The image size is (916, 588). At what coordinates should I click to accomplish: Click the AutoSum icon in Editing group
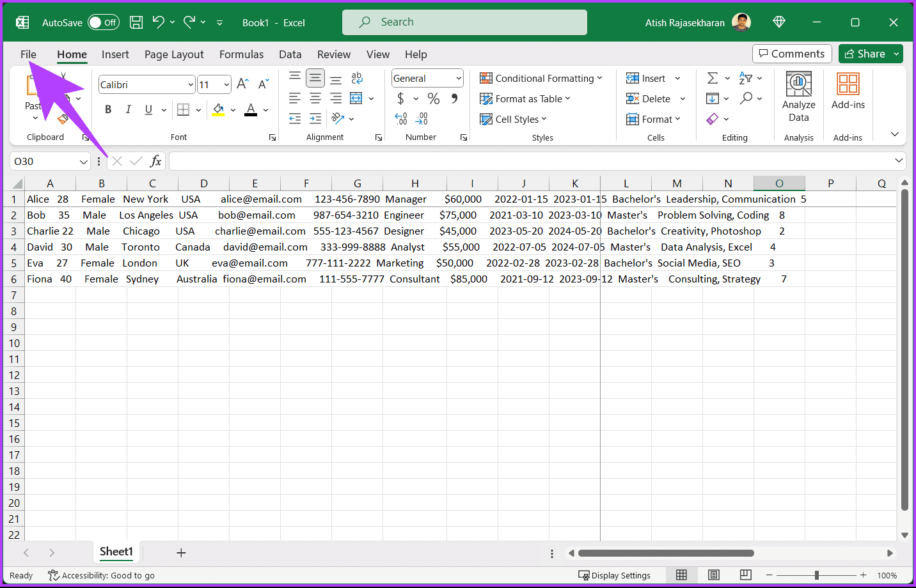coord(712,77)
